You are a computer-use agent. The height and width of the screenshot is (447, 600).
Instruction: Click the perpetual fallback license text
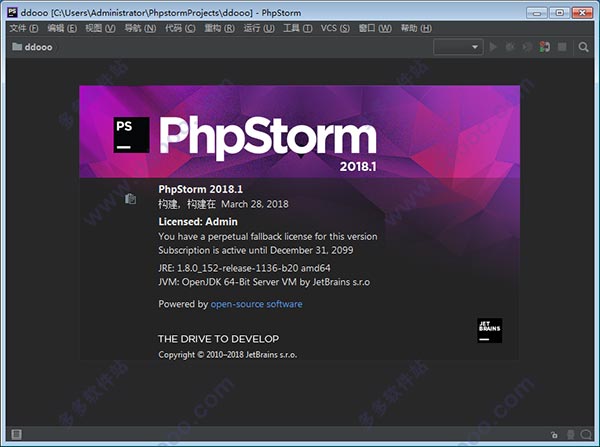268,237
